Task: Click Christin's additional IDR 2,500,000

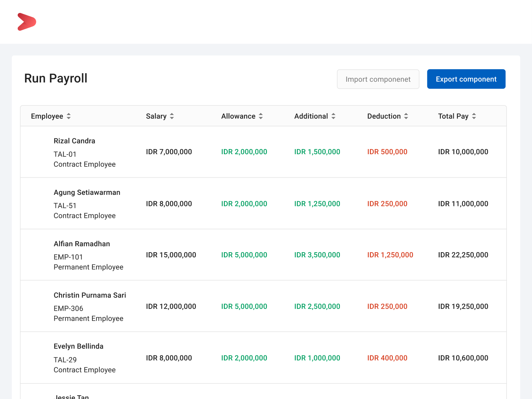Action: (317, 306)
